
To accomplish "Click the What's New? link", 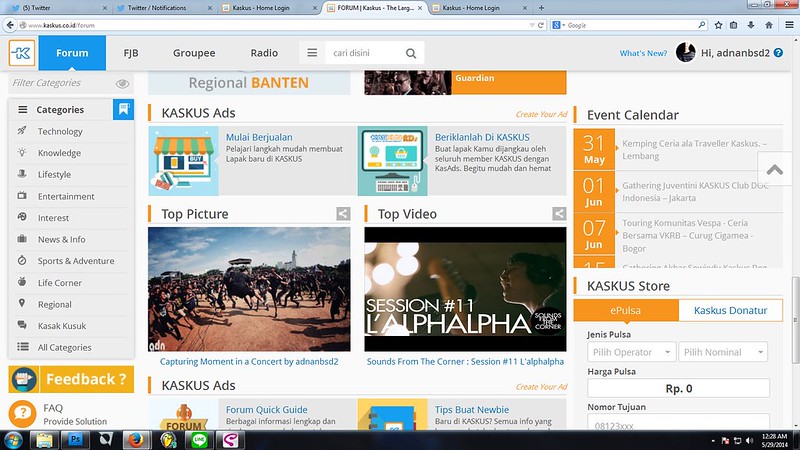I will tap(643, 53).
